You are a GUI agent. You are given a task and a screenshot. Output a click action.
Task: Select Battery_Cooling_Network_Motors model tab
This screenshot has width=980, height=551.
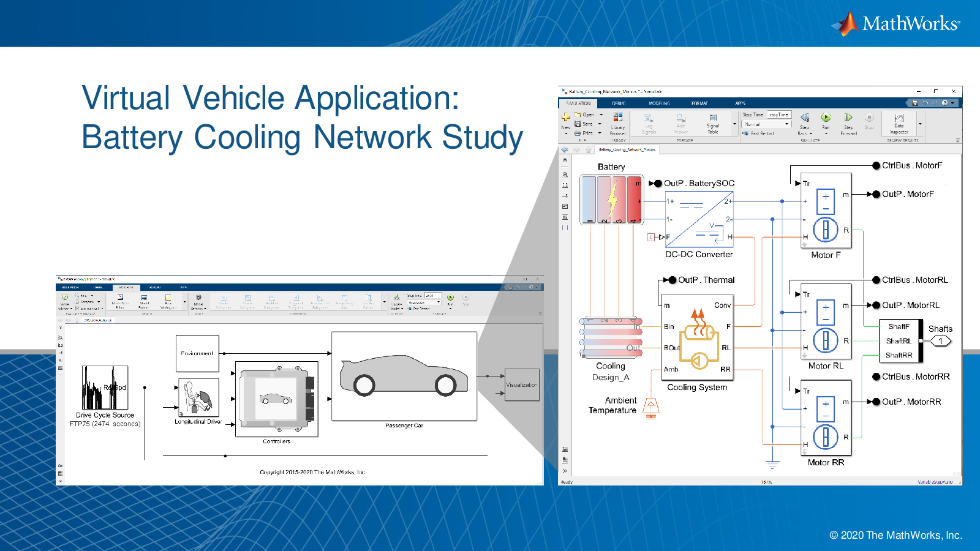627,149
